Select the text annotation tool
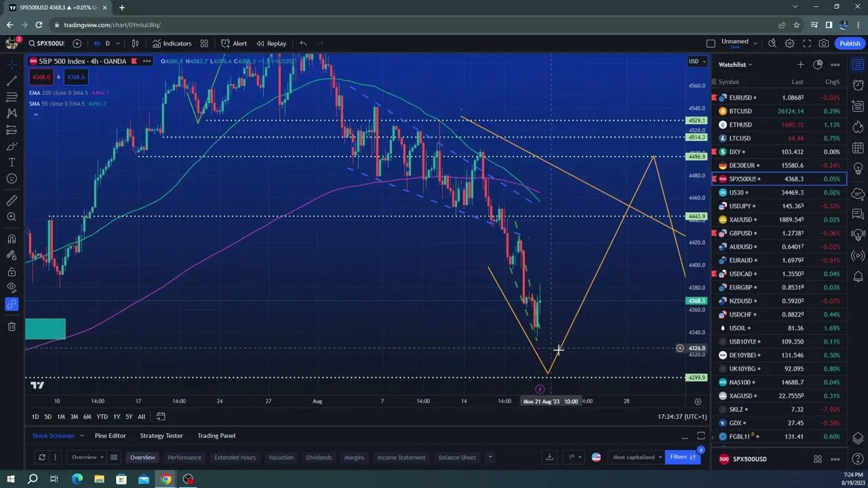 coord(12,163)
